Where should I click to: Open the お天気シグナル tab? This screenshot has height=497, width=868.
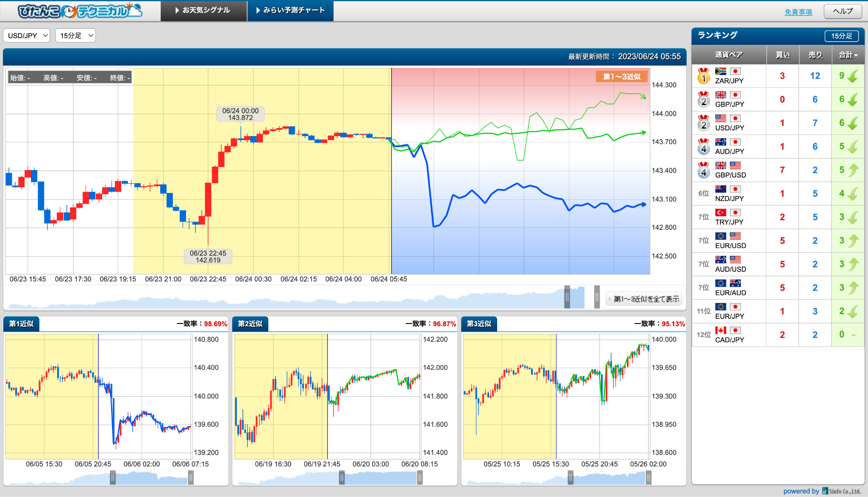tap(203, 11)
